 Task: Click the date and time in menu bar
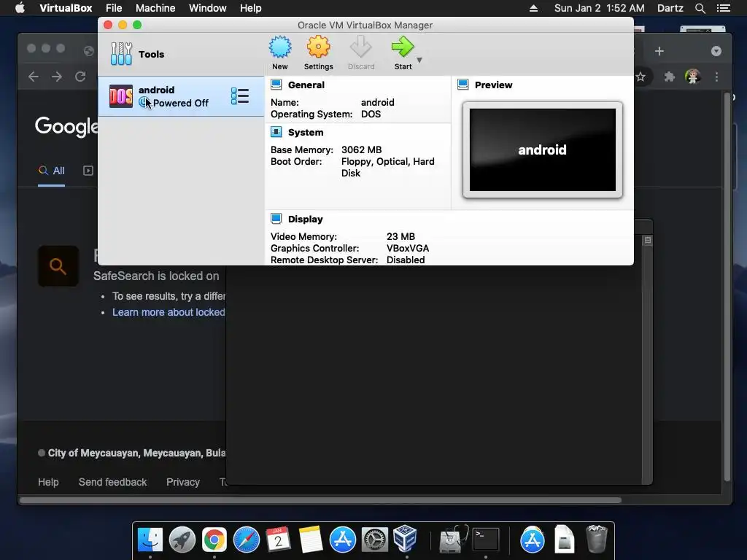pos(600,8)
